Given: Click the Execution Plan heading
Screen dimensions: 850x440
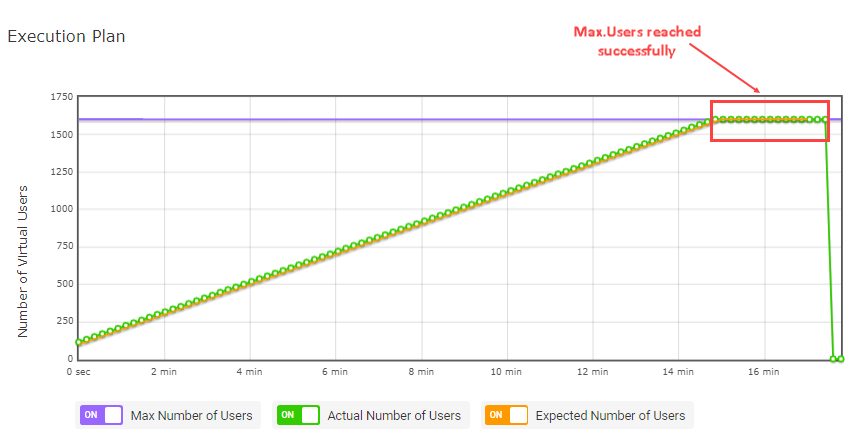Looking at the screenshot, I should [x=66, y=36].
